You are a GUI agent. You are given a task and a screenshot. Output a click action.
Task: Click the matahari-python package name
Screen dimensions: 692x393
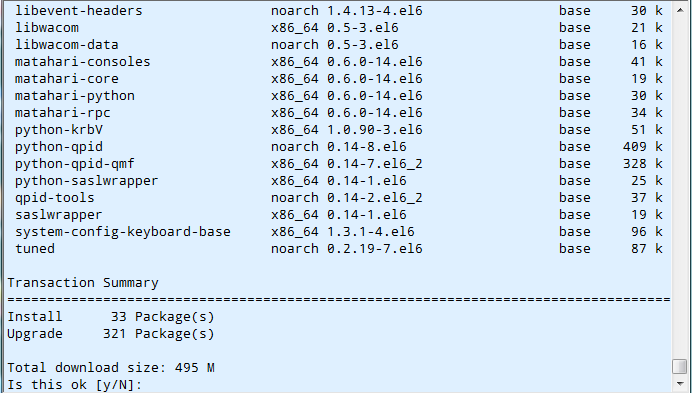click(75, 95)
